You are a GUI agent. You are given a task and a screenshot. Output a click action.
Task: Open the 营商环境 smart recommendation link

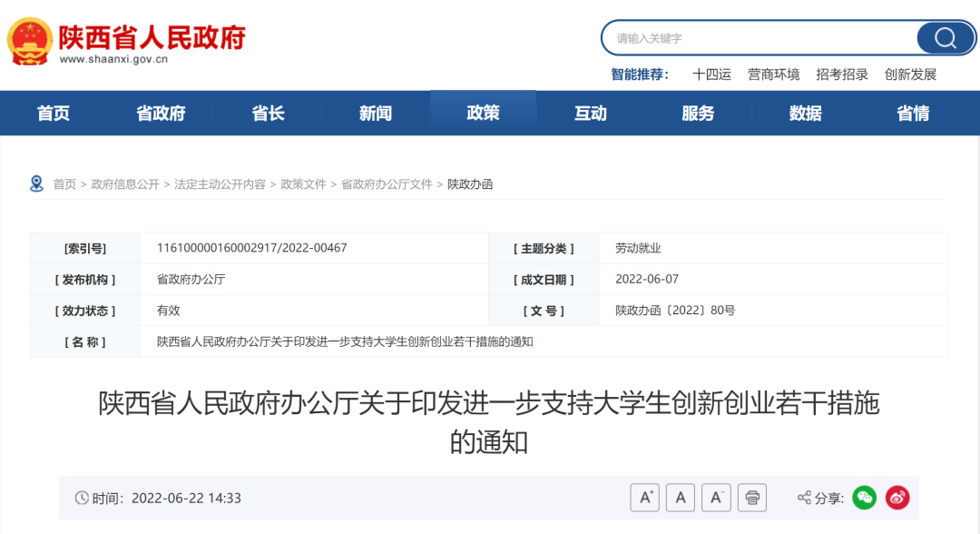coord(773,74)
